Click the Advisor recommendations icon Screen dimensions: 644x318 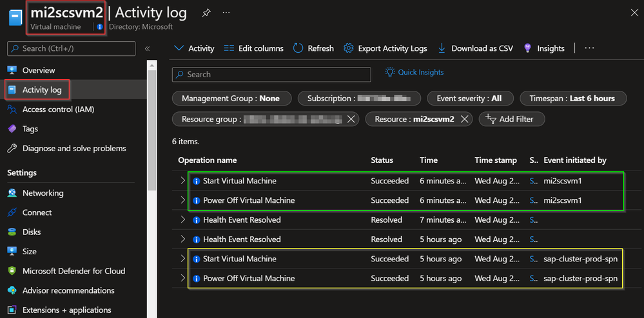[12, 290]
